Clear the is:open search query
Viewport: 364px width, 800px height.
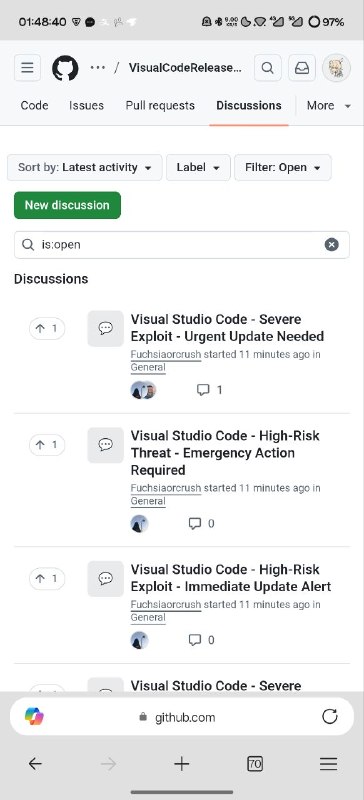332,245
